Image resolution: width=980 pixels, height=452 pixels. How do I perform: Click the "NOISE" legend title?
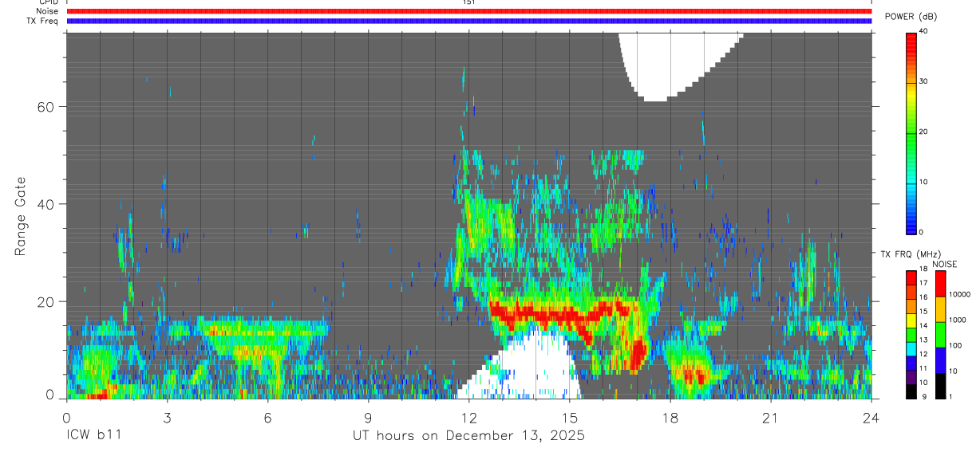945,264
